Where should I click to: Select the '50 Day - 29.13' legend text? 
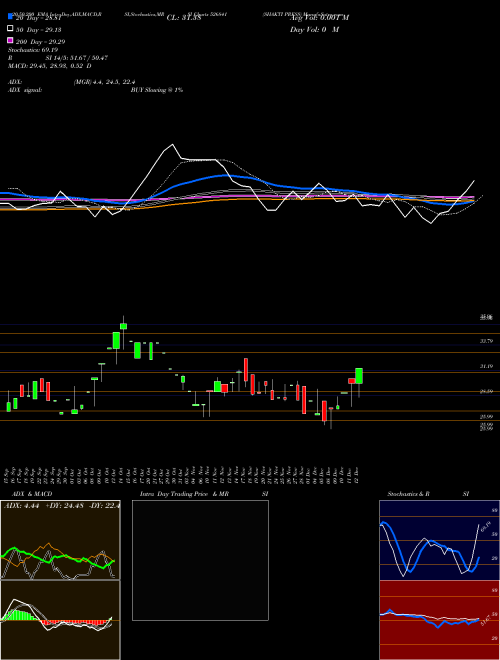pyautogui.click(x=38, y=30)
